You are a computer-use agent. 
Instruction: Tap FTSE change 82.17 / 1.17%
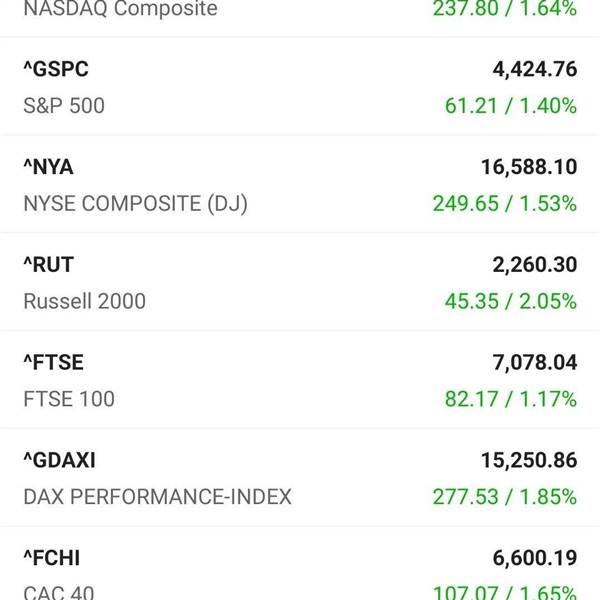[510, 399]
